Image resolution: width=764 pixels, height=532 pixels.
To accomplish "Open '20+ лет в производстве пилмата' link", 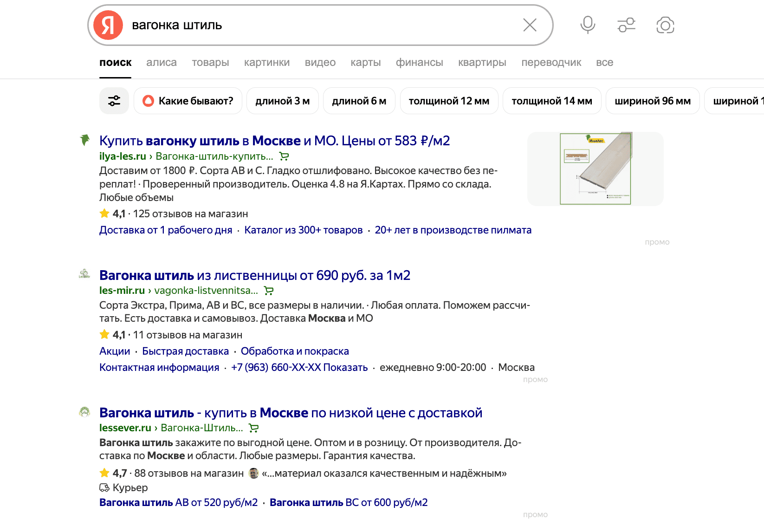I will (453, 230).
